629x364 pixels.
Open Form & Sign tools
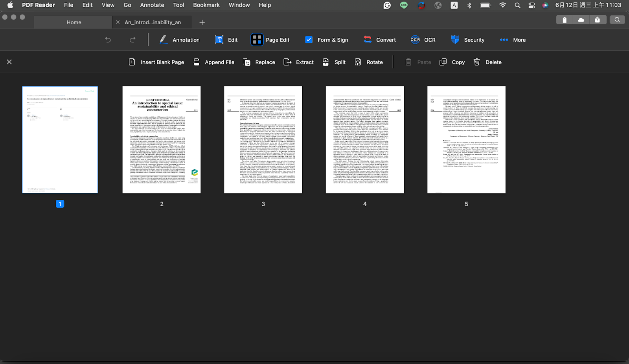point(326,40)
